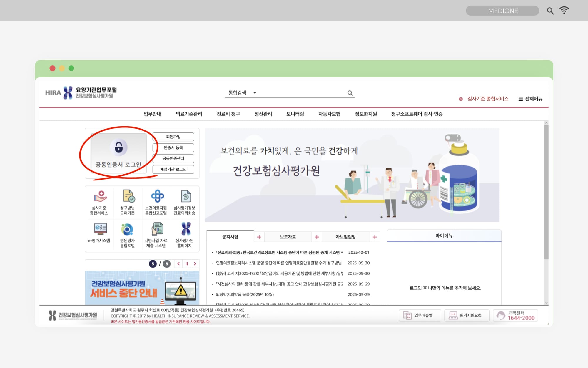Open 보건의료자원 통합신고포털 icon
The image size is (588, 368).
157,197
